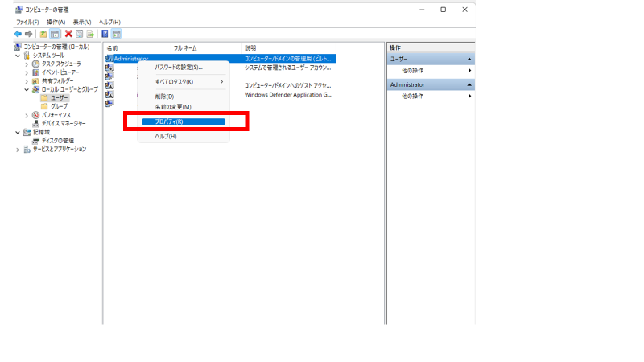Choose パスワードの設定(S)... from the context menu
This screenshot has width=644, height=362.
(184, 68)
